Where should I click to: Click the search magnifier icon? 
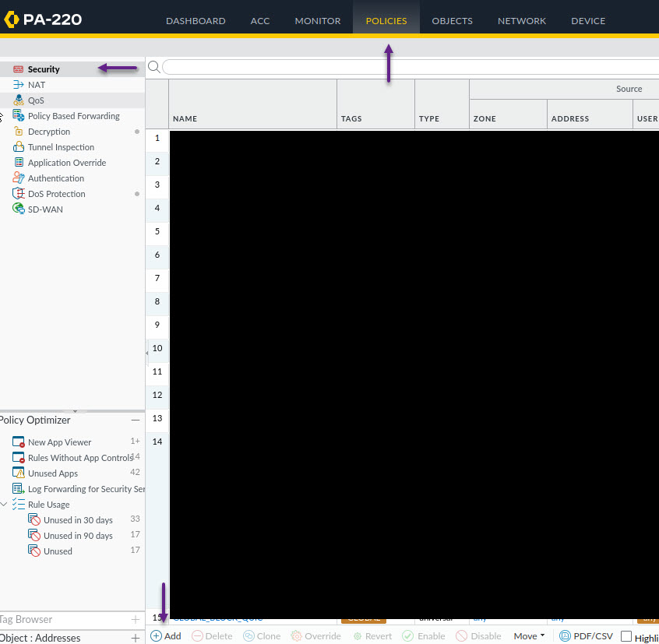point(153,67)
